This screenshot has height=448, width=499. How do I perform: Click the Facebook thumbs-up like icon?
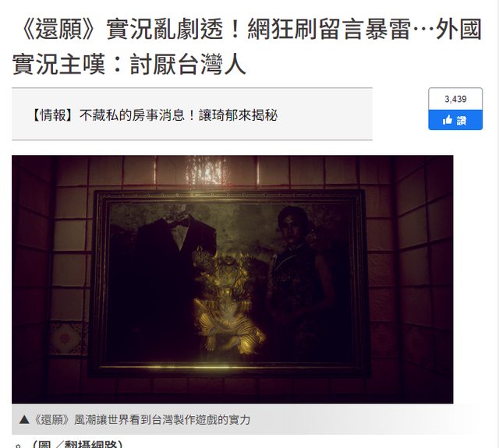[448, 120]
